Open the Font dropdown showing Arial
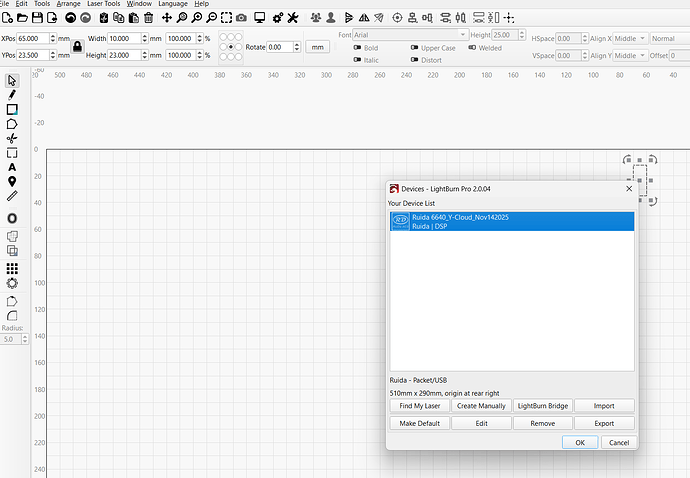The width and height of the screenshot is (690, 478). point(411,35)
